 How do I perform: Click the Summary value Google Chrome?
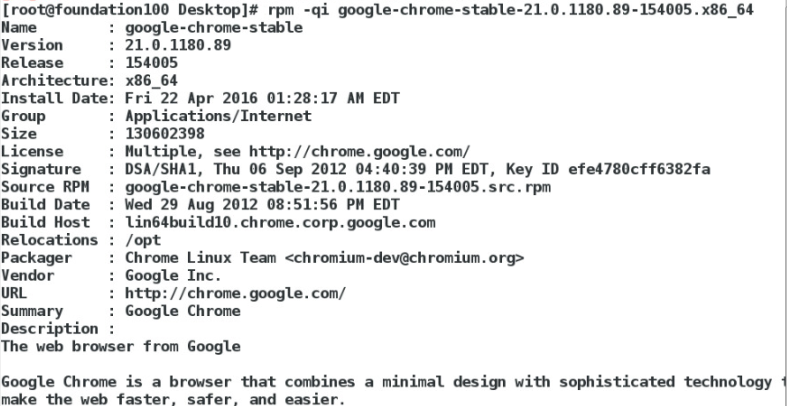coord(183,311)
